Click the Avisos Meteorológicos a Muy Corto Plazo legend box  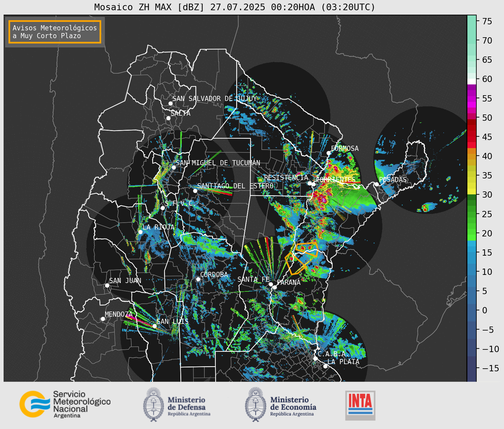point(55,32)
